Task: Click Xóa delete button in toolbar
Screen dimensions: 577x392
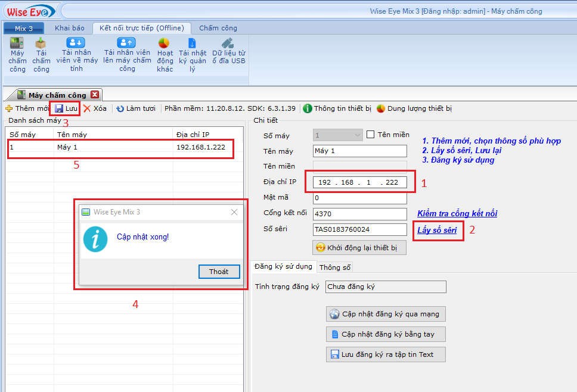Action: click(95, 108)
